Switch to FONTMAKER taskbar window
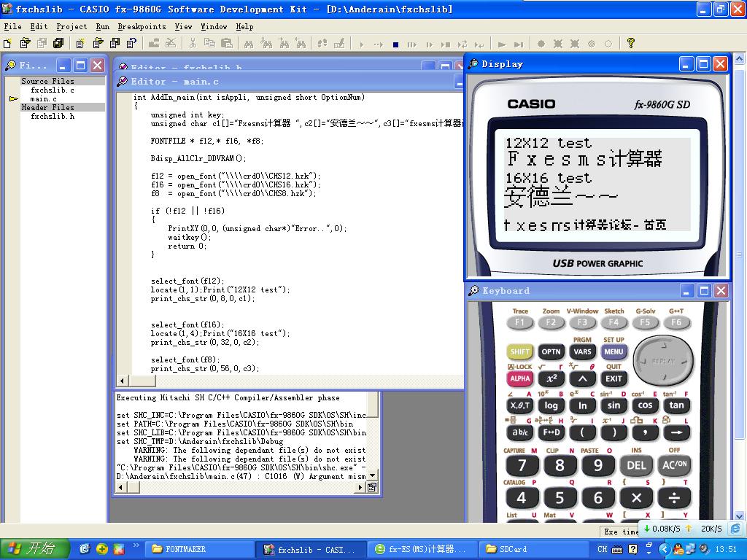This screenshot has height=560, width=747. click(x=199, y=549)
